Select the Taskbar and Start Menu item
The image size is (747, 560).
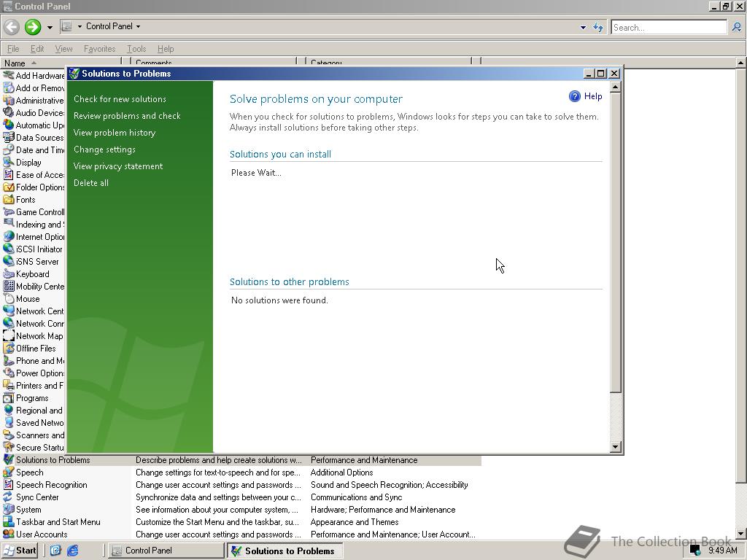[x=58, y=521]
